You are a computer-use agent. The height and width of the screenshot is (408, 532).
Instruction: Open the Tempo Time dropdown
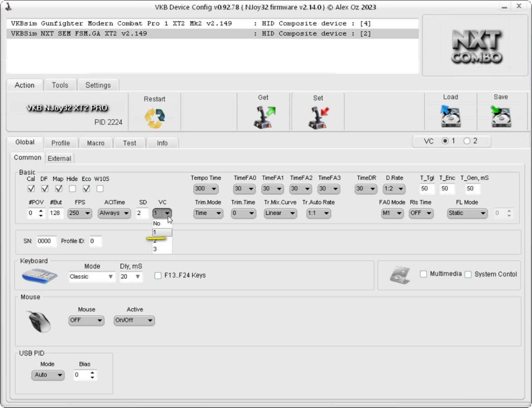(x=205, y=189)
